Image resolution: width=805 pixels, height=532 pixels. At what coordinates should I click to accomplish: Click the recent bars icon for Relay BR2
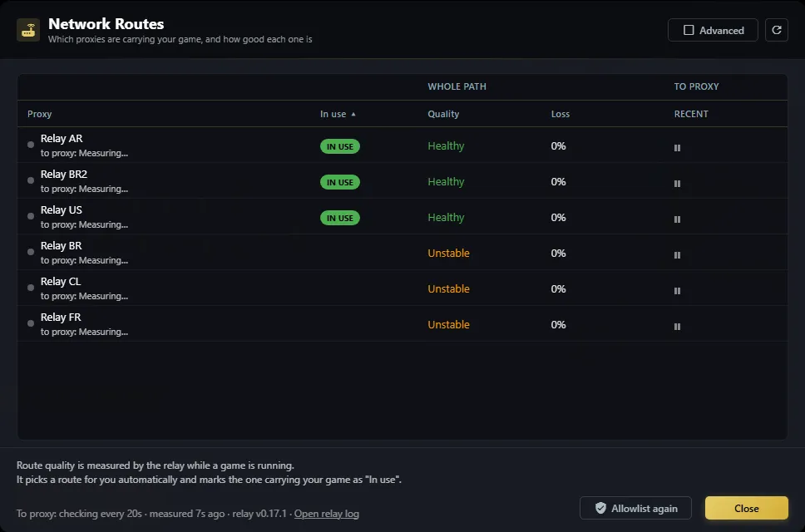point(677,184)
